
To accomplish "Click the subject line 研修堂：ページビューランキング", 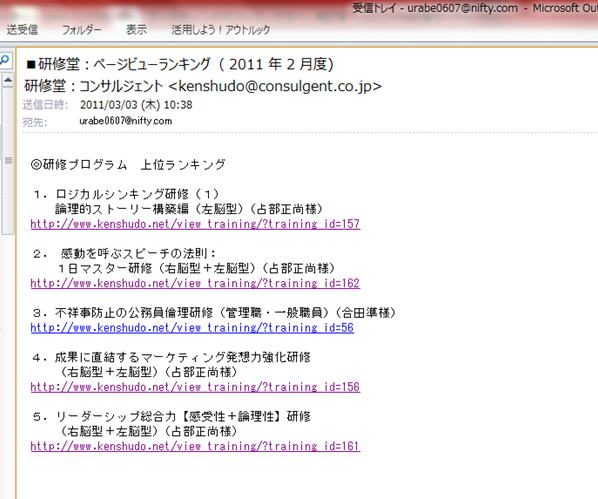I will point(180,64).
